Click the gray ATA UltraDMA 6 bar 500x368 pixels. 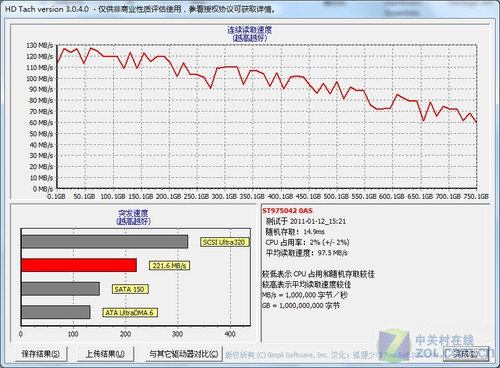coord(56,312)
